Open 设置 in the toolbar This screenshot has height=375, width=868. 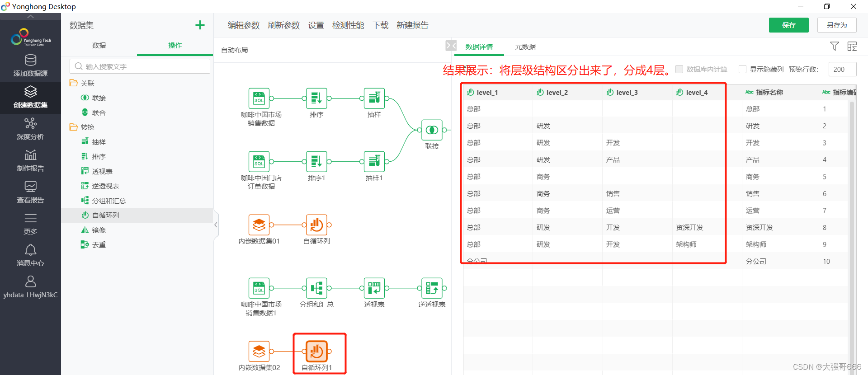tap(316, 25)
